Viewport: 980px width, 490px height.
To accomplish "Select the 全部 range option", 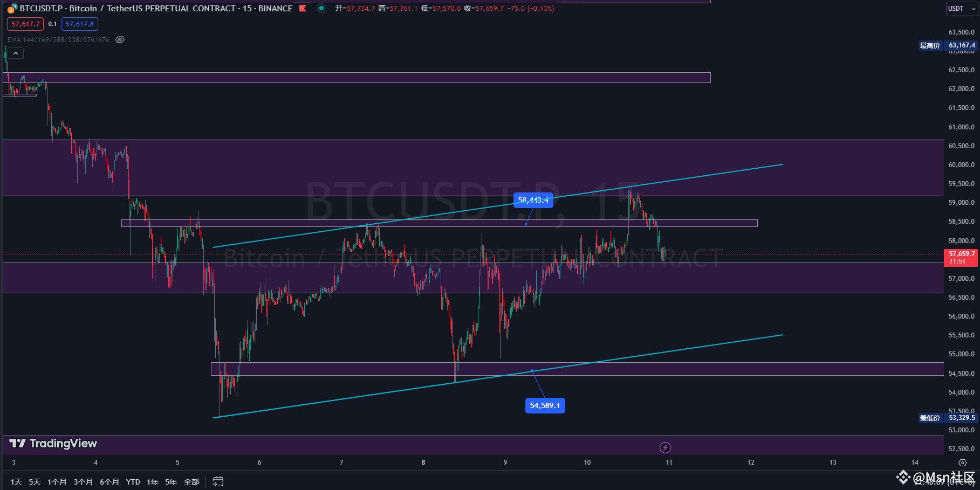I will click(x=191, y=481).
